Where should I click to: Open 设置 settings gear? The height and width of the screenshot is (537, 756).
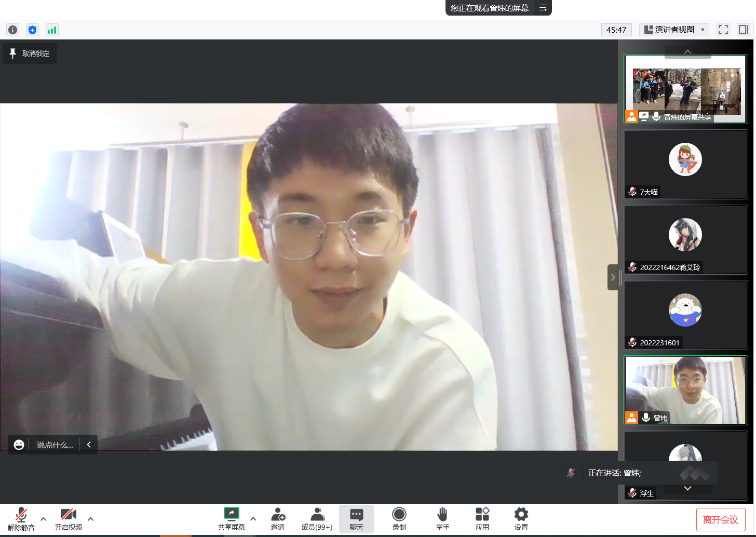(521, 518)
